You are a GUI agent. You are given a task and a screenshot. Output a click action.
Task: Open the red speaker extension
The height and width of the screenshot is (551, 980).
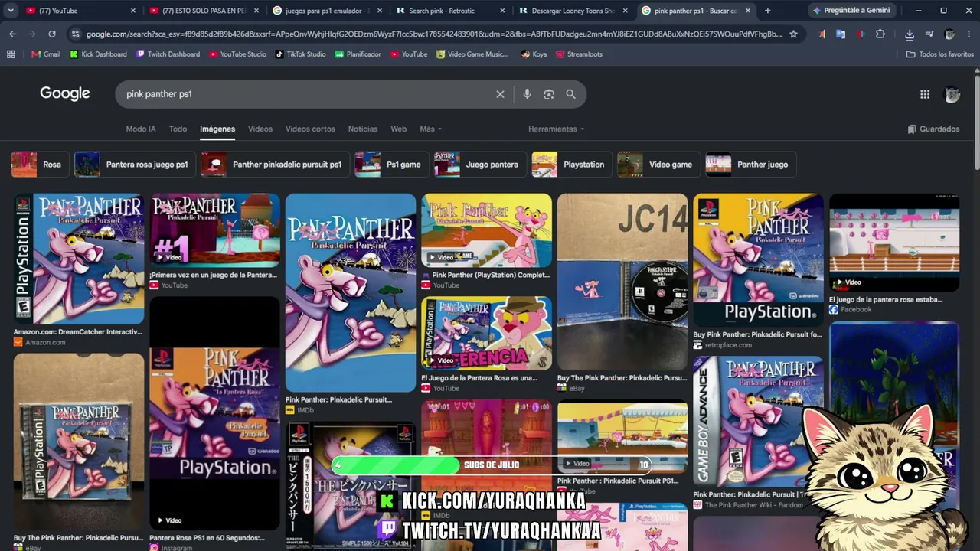coord(861,34)
